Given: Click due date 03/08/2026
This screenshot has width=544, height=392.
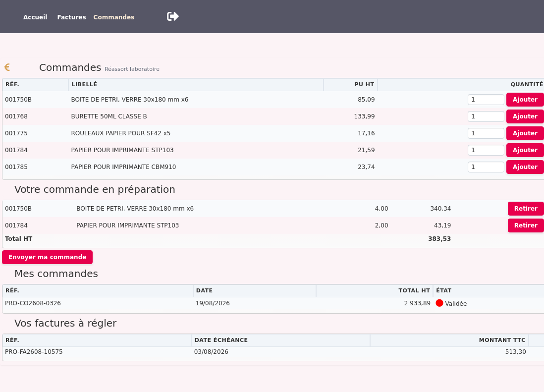Looking at the screenshot, I should pos(211,352).
